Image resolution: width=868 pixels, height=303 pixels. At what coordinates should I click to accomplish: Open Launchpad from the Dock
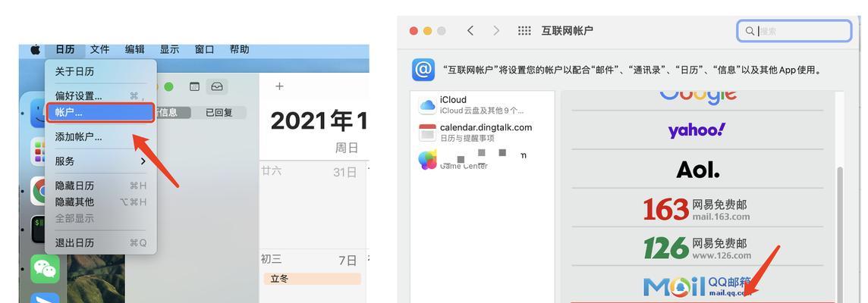[x=38, y=151]
